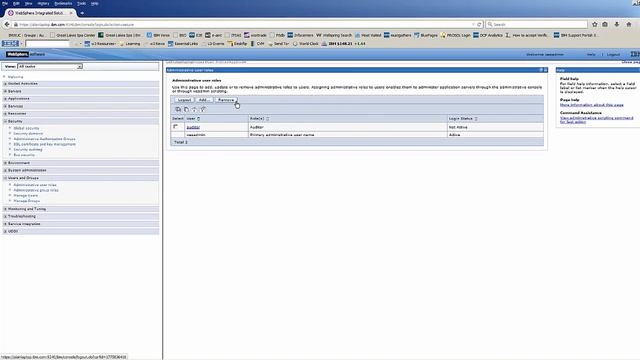Open the Welcome navigation link
The image size is (640, 360).
pyautogui.click(x=16, y=77)
